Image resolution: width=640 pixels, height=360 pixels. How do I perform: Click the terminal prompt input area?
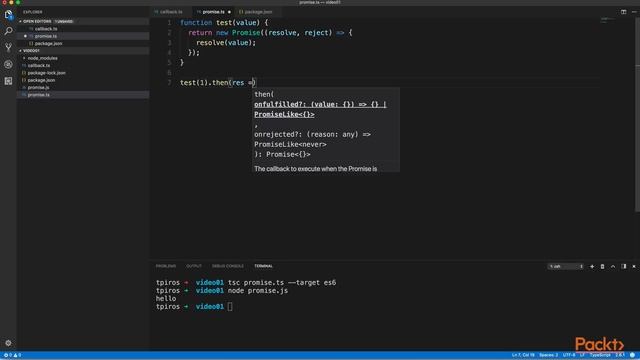230,307
